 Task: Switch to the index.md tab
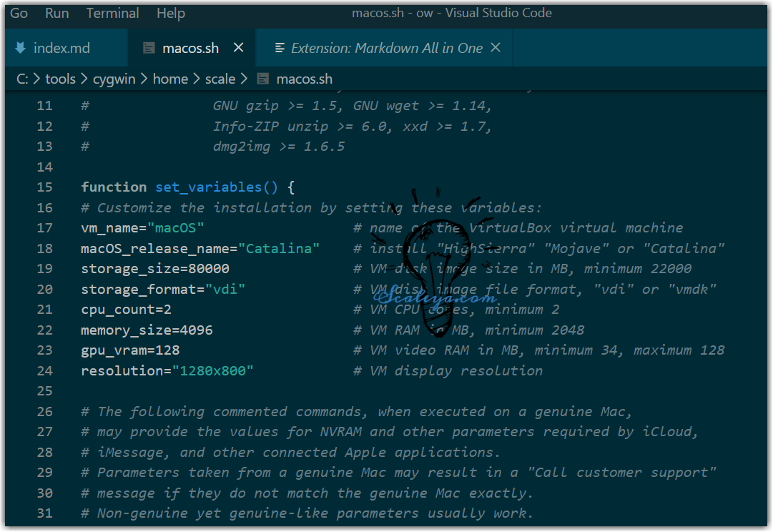(x=62, y=48)
